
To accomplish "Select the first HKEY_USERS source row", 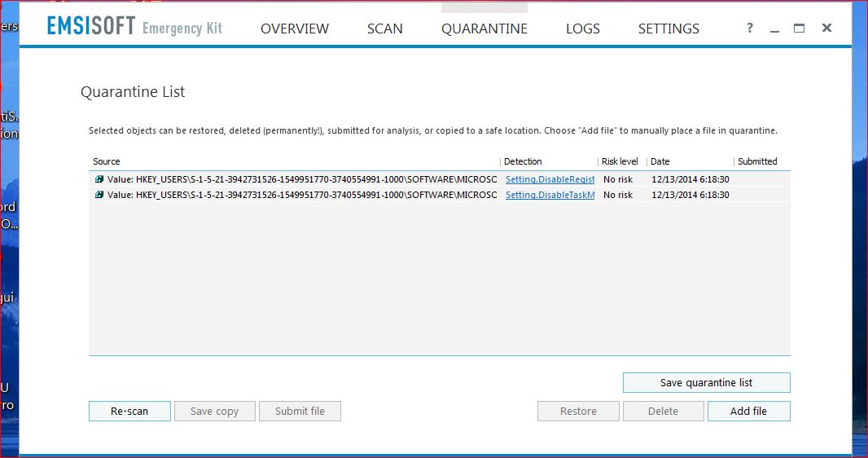I will pos(440,179).
